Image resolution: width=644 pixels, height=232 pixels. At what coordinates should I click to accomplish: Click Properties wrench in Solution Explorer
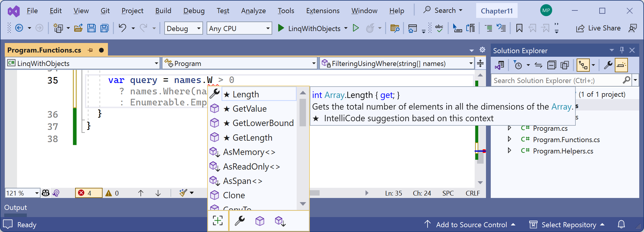tap(608, 65)
